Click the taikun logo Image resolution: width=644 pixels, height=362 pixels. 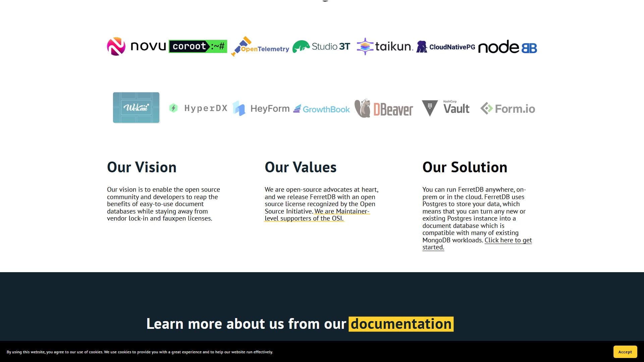(385, 46)
